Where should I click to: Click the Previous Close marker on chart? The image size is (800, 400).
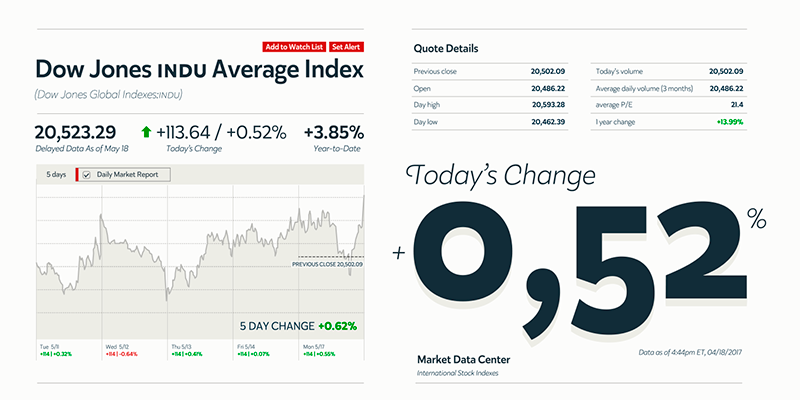tap(326, 264)
